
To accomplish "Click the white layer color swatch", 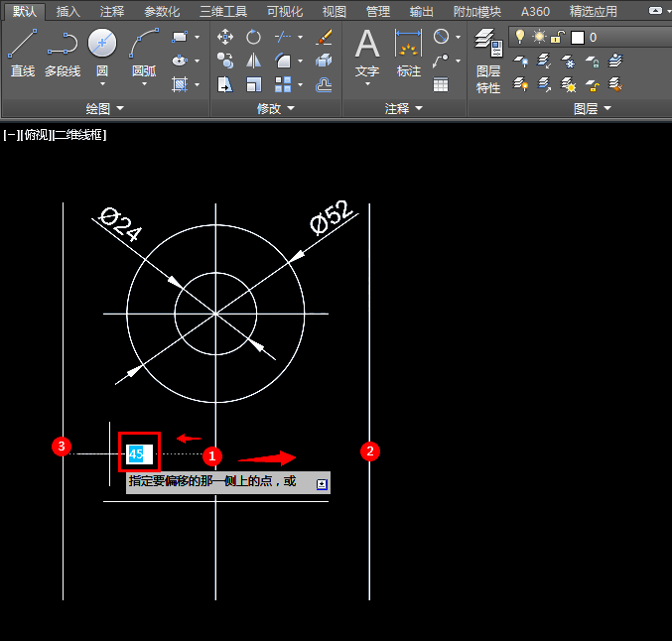I will (578, 37).
